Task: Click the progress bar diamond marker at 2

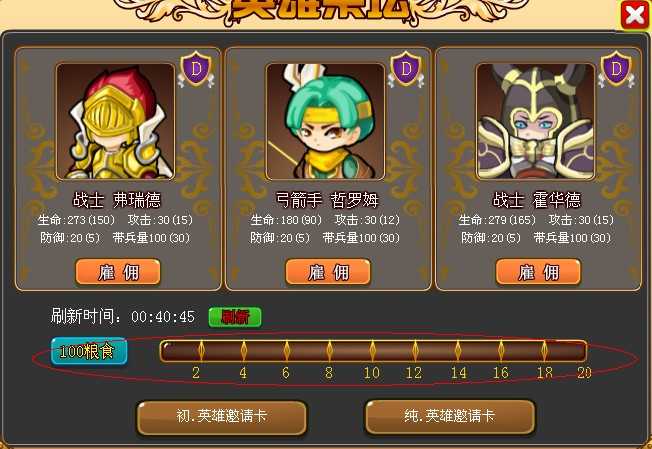Action: 201,350
